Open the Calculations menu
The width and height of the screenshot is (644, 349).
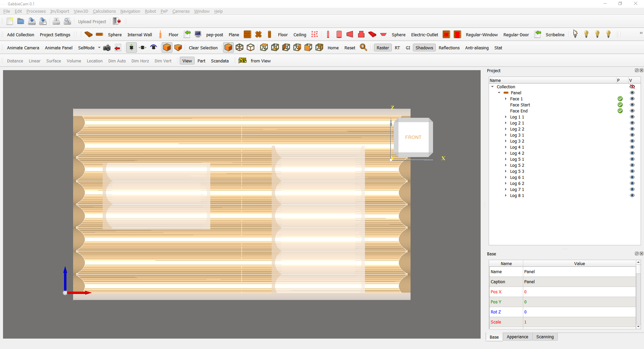pos(104,11)
